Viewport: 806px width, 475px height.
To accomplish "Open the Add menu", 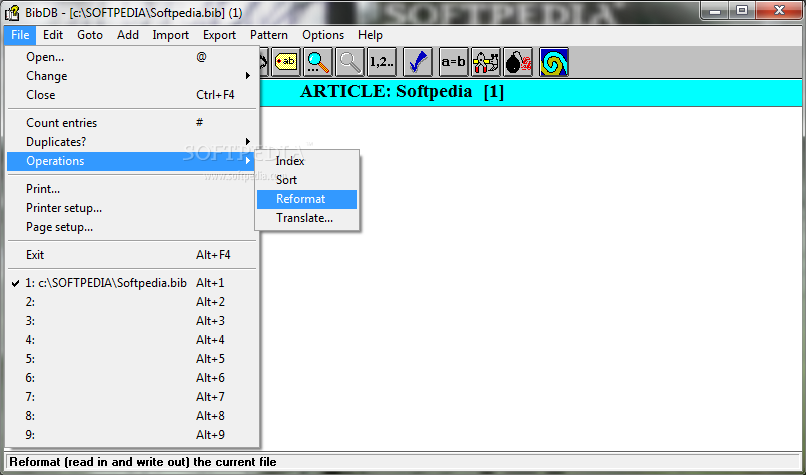I will coord(128,35).
